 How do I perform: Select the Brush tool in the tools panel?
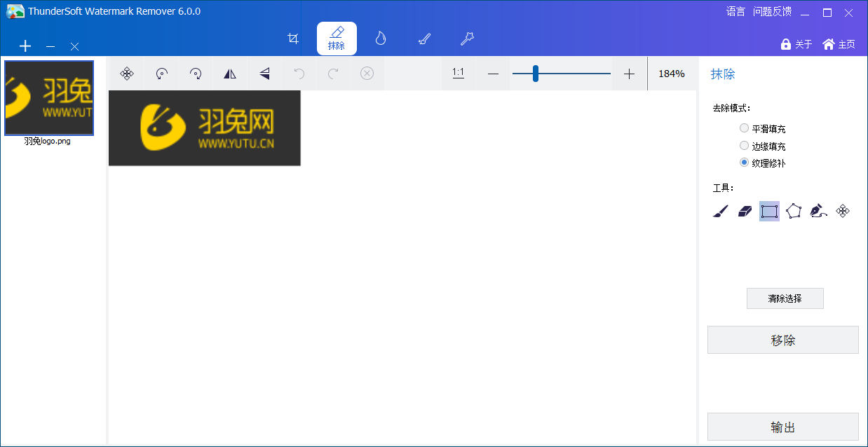click(x=720, y=211)
